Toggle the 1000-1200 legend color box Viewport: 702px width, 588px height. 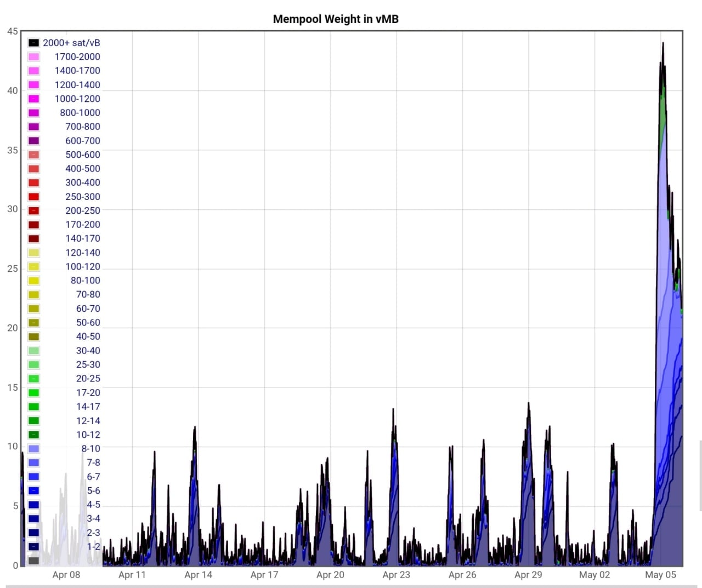[33, 99]
